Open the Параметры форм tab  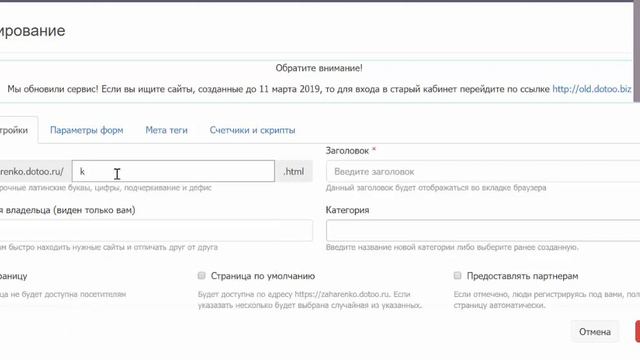pyautogui.click(x=87, y=130)
